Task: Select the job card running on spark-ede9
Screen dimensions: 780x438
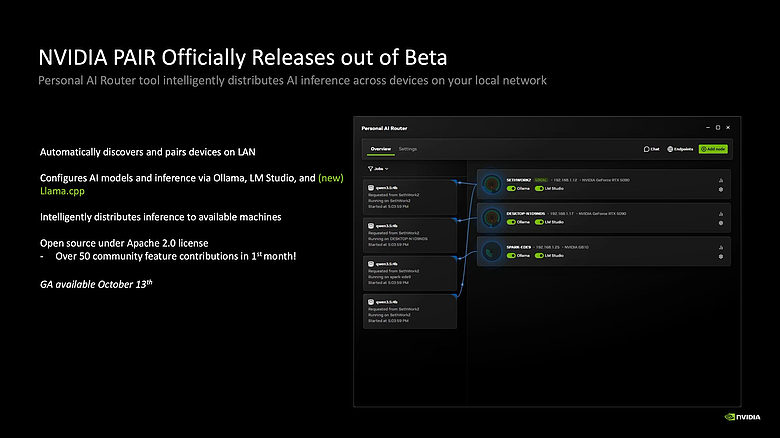Action: coord(410,273)
